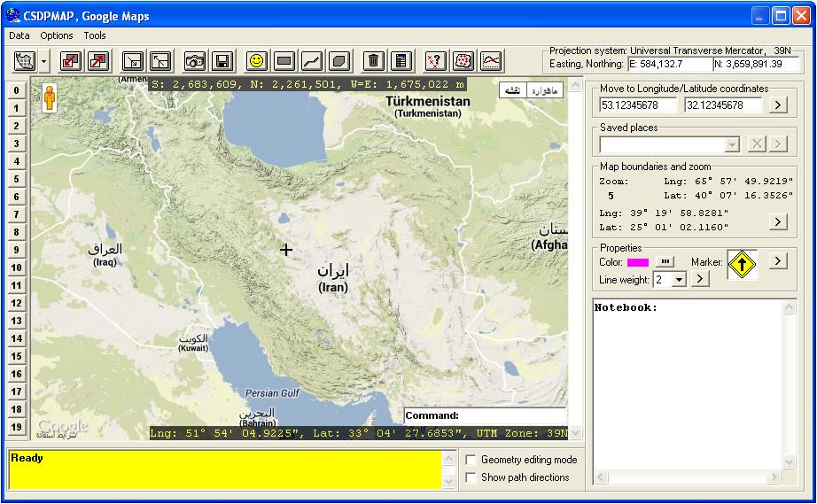Click the magenta color swatch
Viewport: 817px width, 504px height.
(638, 262)
